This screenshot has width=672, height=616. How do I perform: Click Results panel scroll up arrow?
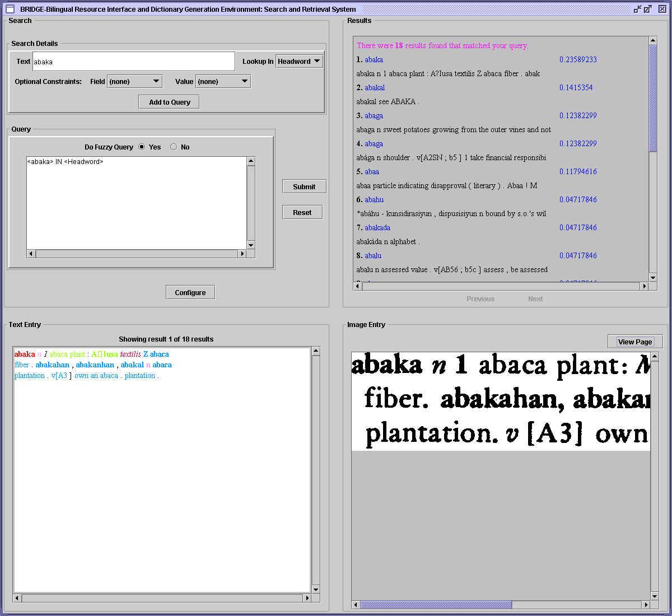(x=653, y=41)
